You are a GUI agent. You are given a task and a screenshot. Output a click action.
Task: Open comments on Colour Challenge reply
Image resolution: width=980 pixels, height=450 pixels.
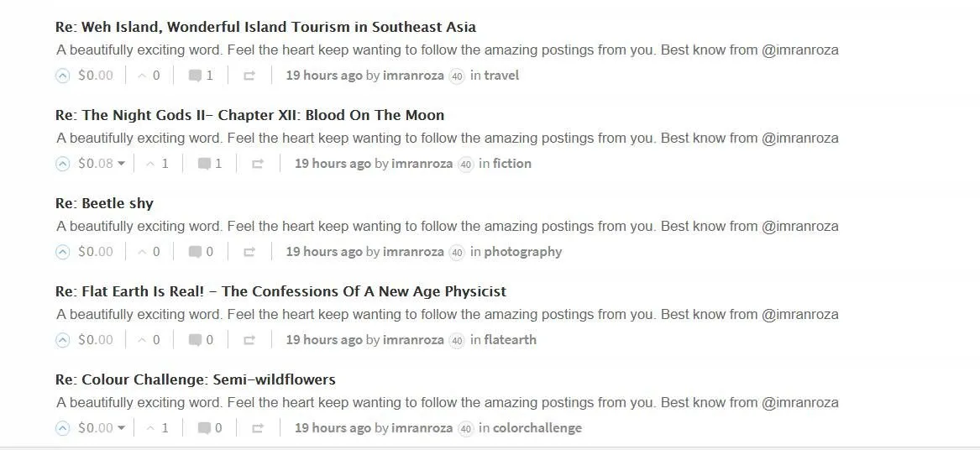210,429
